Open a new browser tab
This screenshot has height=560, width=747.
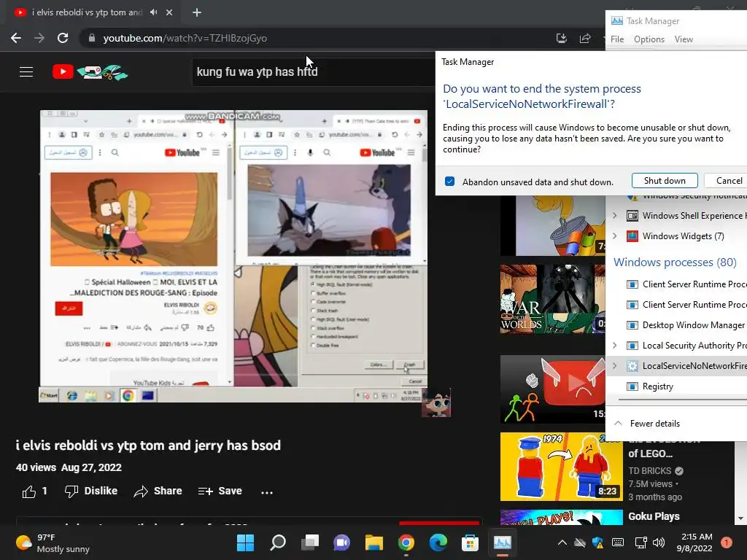[197, 12]
